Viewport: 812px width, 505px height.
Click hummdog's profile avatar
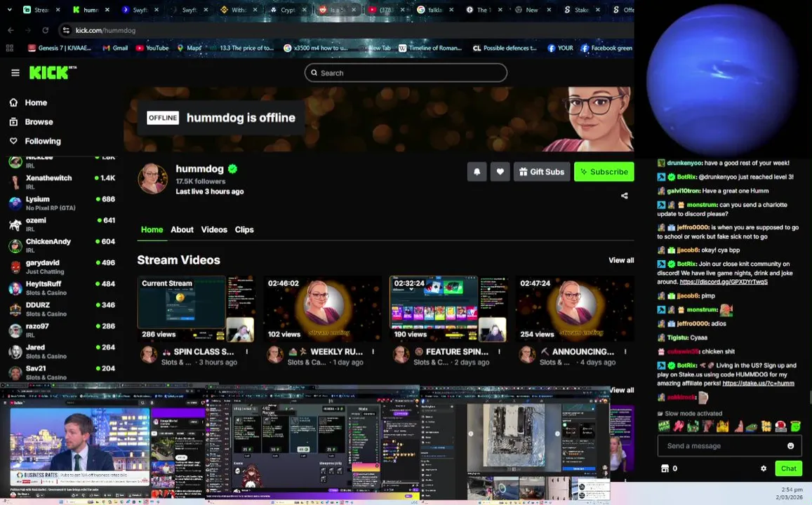click(152, 178)
